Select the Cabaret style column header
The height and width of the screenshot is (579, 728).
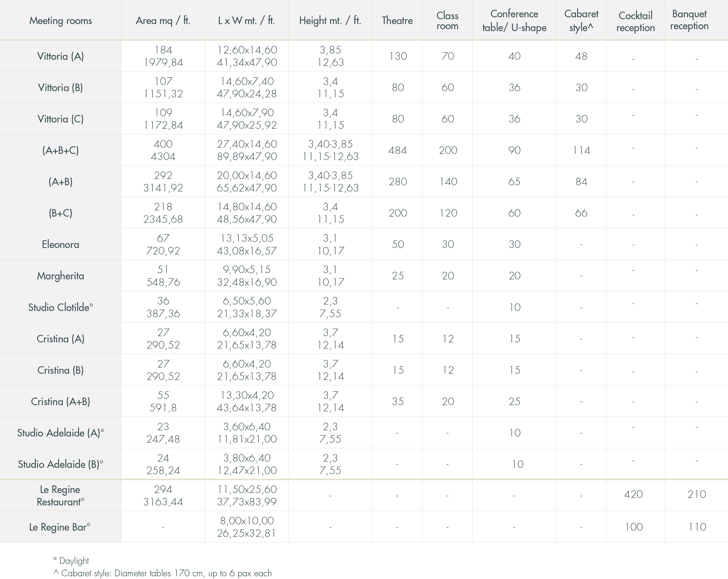coord(581,20)
